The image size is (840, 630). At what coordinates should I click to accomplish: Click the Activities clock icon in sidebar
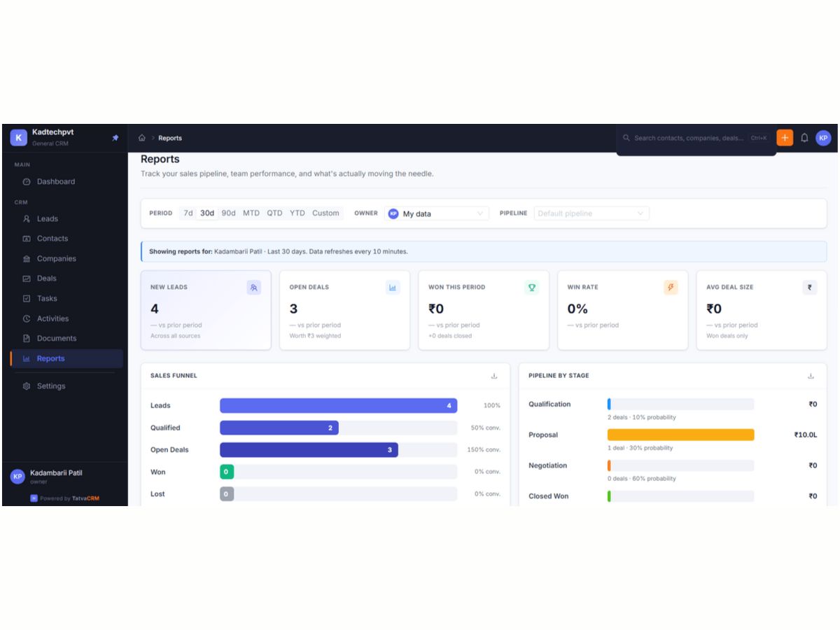(27, 318)
